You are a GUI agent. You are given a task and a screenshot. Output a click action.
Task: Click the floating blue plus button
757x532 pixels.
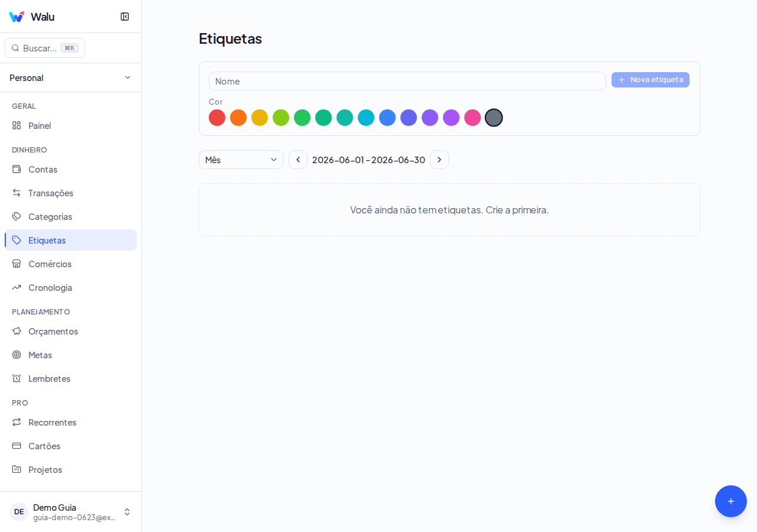pyautogui.click(x=731, y=501)
